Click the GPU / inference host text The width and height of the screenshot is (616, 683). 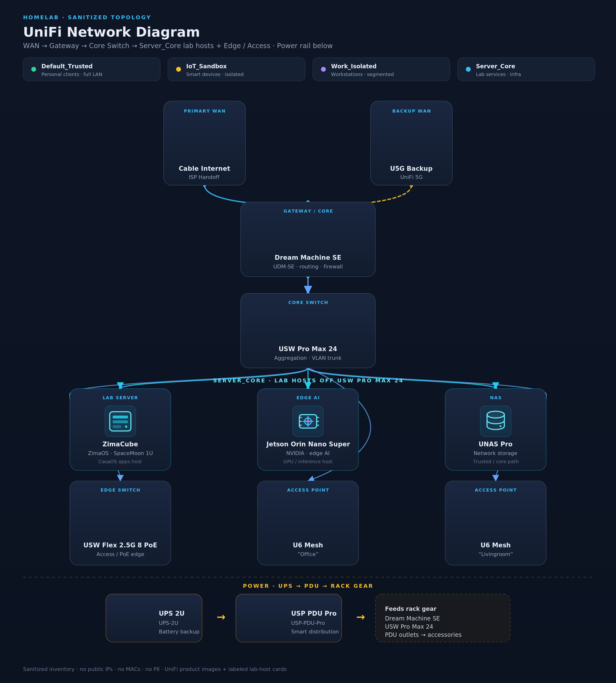click(x=308, y=462)
